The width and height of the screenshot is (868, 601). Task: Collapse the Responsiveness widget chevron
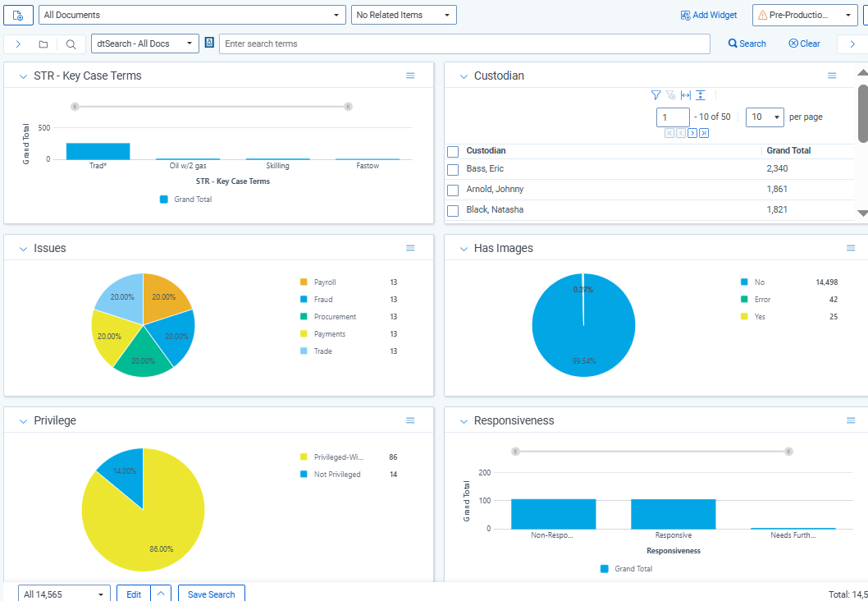[464, 421]
